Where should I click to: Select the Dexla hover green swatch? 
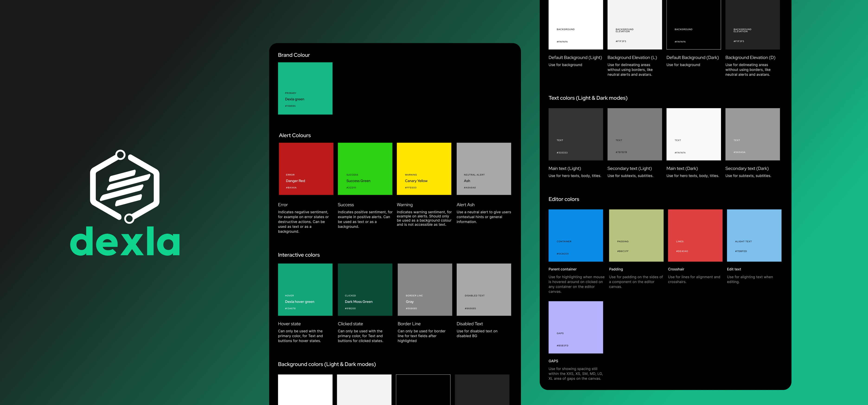tap(305, 289)
